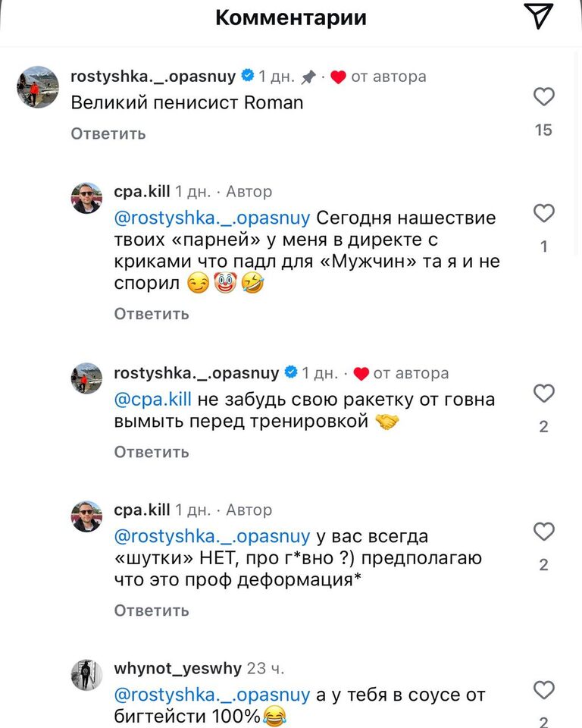Reply to cpa.kill's "Сегодня нашествие" comment
This screenshot has width=582, height=728.
click(152, 313)
